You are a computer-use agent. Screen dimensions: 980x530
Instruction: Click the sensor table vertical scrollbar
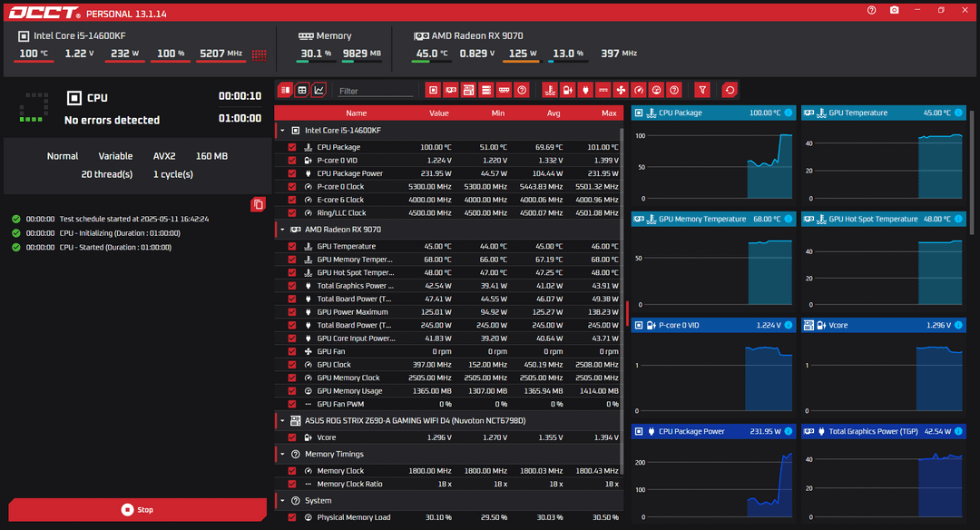pos(622,300)
